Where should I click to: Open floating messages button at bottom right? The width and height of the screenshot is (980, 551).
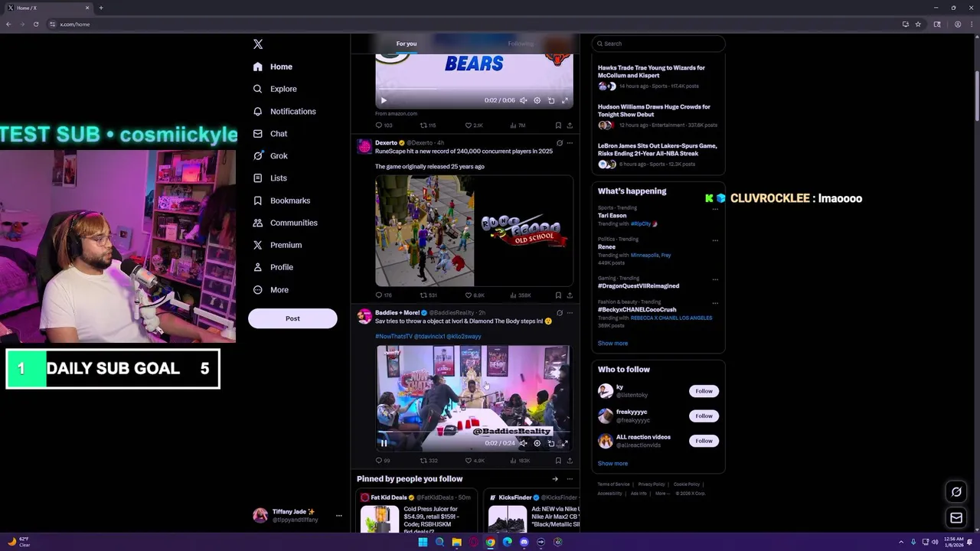coord(956,518)
